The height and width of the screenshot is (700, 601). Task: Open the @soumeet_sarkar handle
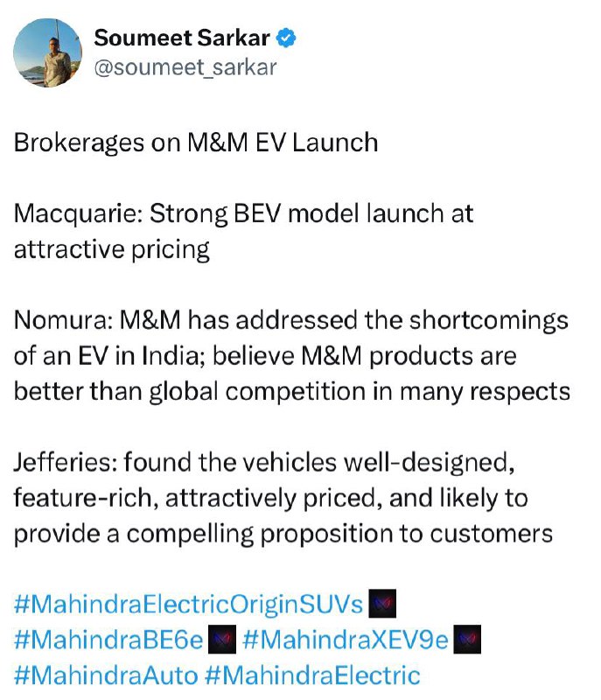click(x=185, y=67)
